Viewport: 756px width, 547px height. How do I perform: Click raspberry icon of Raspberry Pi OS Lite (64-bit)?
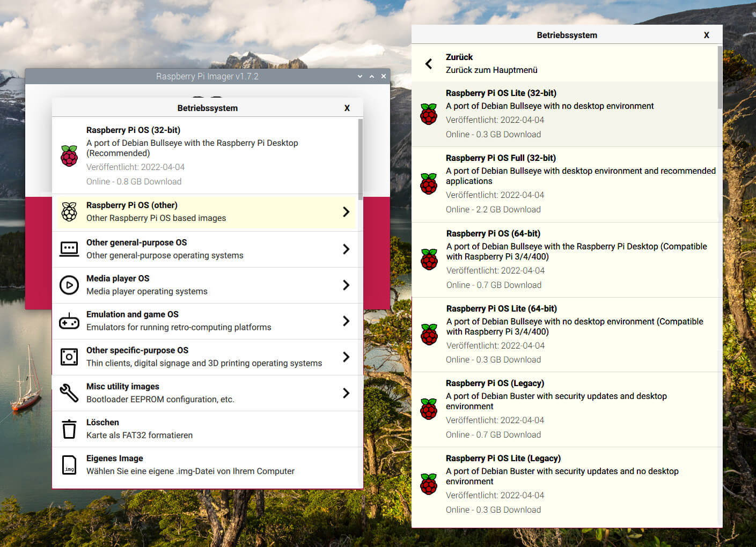(x=429, y=334)
